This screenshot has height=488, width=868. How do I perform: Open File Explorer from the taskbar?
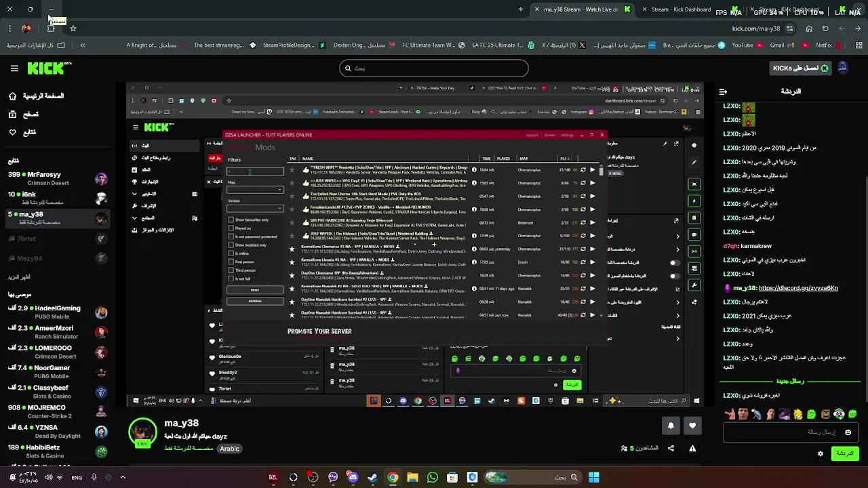tap(412, 477)
